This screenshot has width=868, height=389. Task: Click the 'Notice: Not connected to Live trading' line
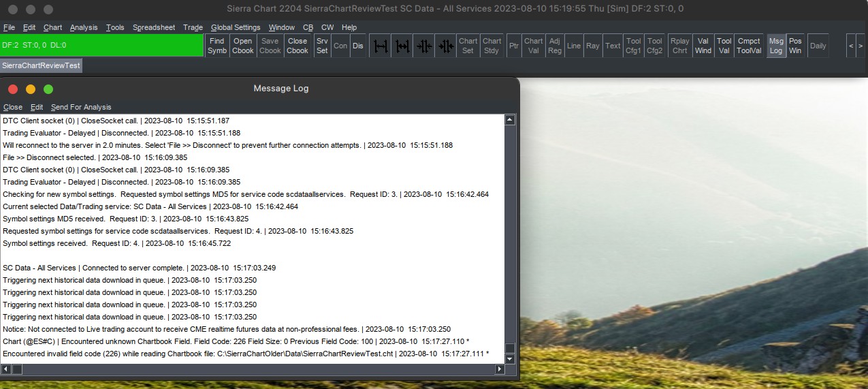point(227,329)
